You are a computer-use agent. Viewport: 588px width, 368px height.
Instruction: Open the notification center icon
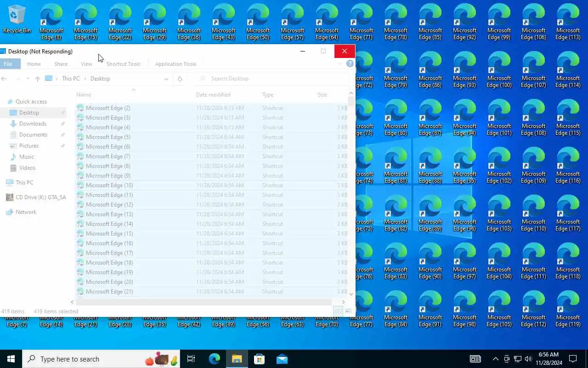[573, 359]
